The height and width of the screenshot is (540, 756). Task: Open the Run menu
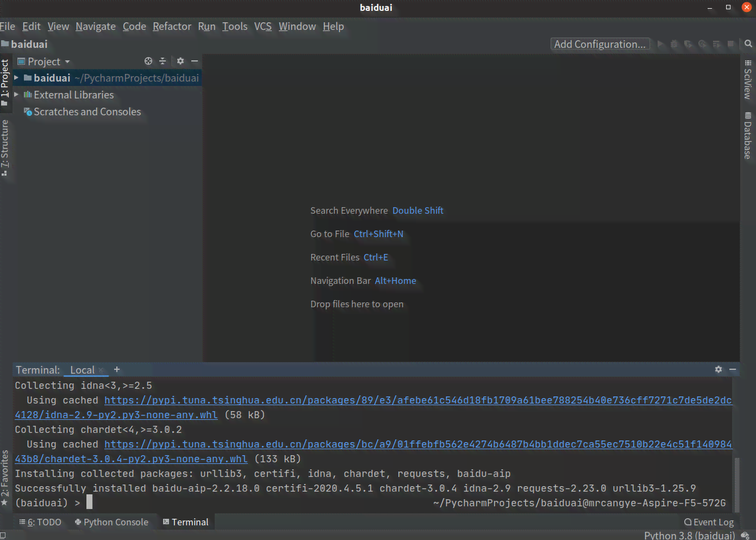(x=207, y=26)
